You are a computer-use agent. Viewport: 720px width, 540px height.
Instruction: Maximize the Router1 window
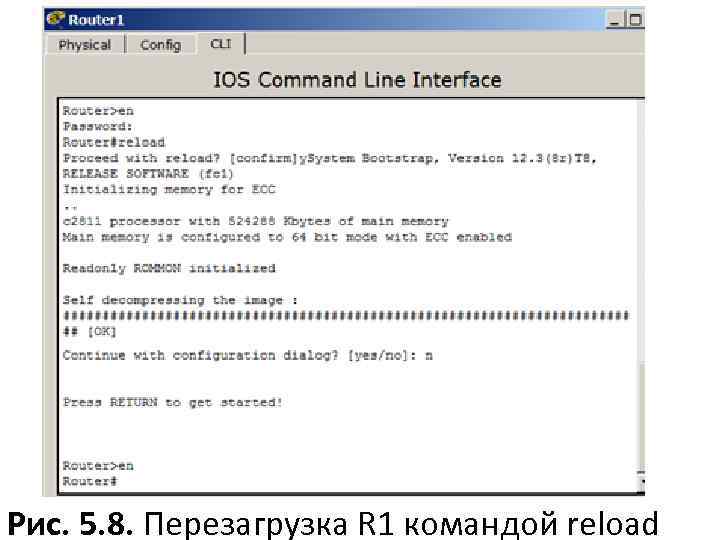point(636,20)
